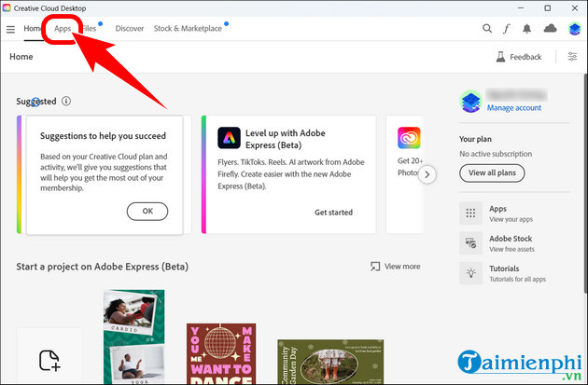
Task: Click View more for Express projects
Action: pos(395,267)
